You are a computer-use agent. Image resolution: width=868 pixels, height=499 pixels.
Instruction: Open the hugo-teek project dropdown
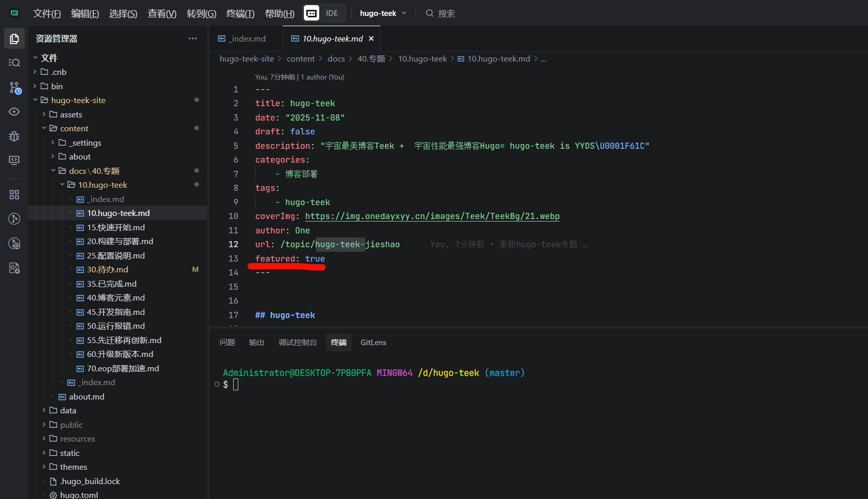[383, 13]
